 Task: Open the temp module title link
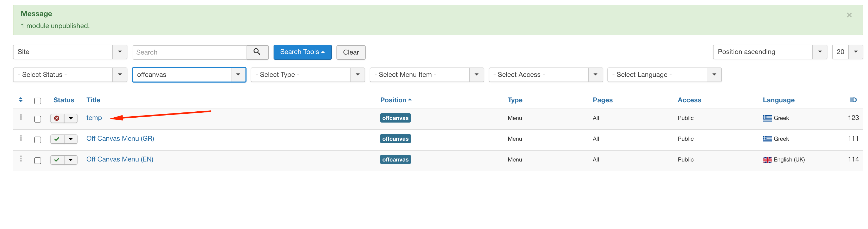tap(94, 118)
